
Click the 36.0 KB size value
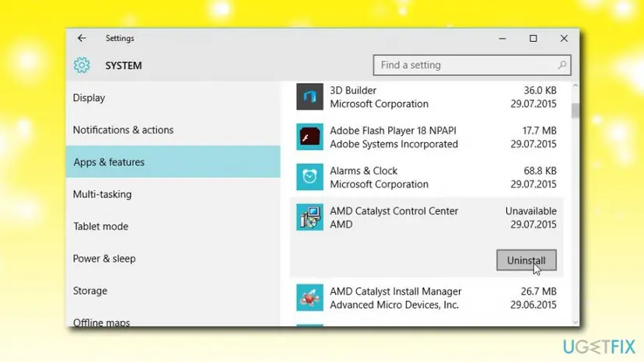click(540, 90)
